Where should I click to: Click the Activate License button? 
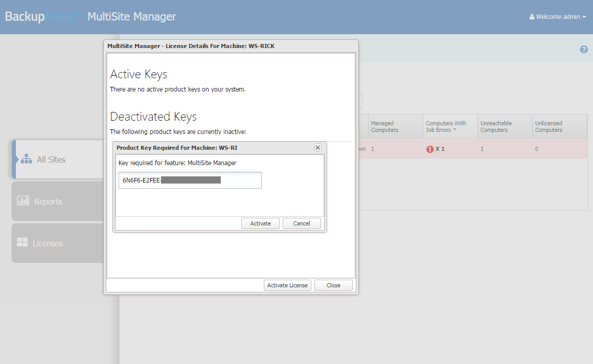click(x=287, y=285)
